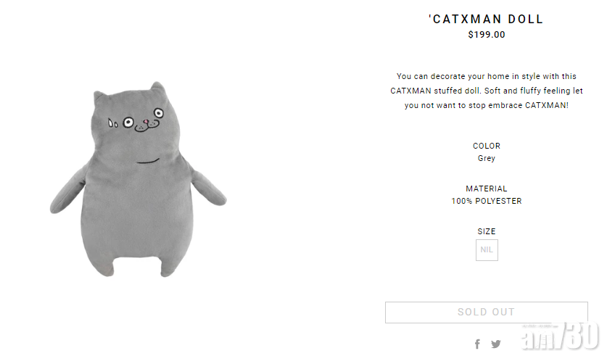
Task: Click the $199.00 price text
Action: pyautogui.click(x=486, y=34)
